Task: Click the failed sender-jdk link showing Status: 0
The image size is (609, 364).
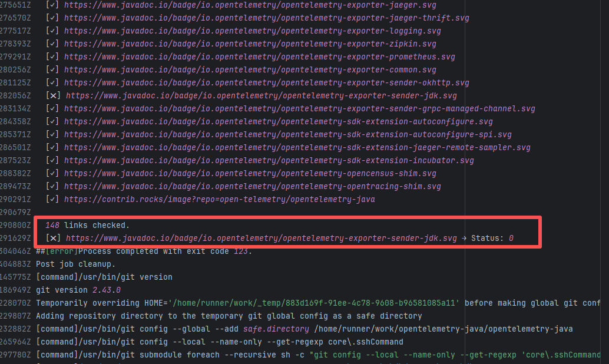Action: coord(261,239)
